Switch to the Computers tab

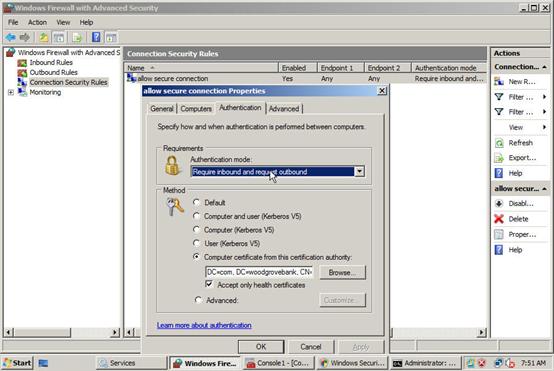pos(196,109)
